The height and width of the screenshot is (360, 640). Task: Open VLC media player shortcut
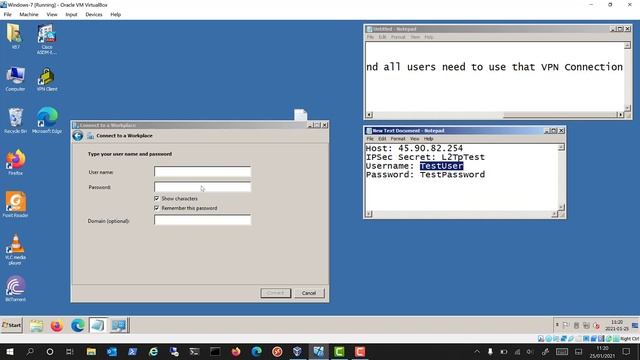point(16,249)
